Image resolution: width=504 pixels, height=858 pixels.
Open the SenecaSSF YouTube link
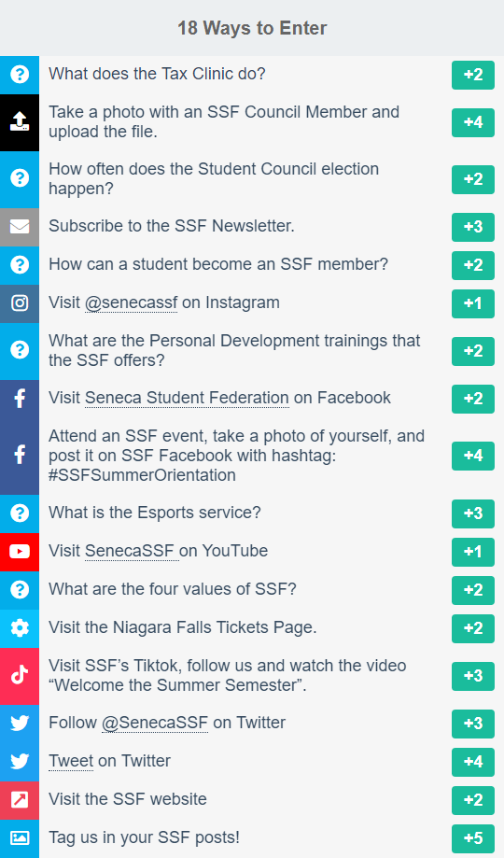130,551
